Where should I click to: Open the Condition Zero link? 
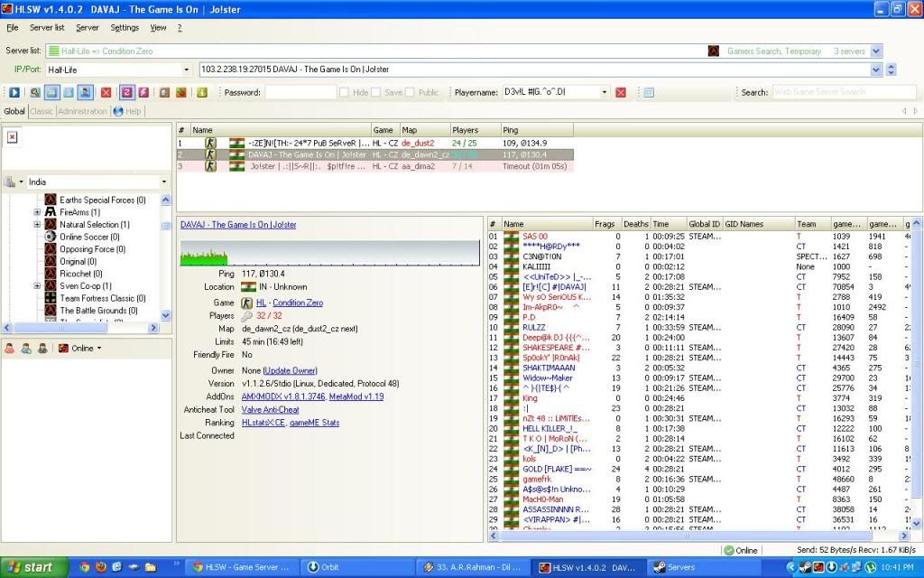(x=298, y=303)
